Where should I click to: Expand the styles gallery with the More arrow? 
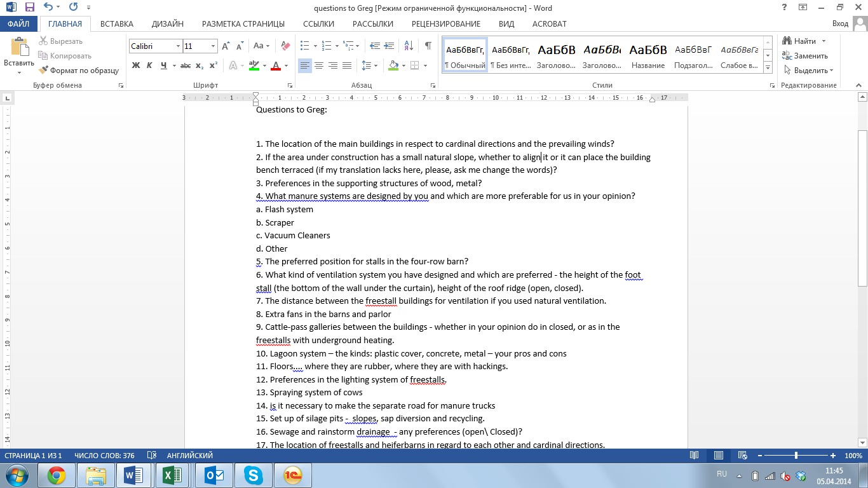point(768,67)
